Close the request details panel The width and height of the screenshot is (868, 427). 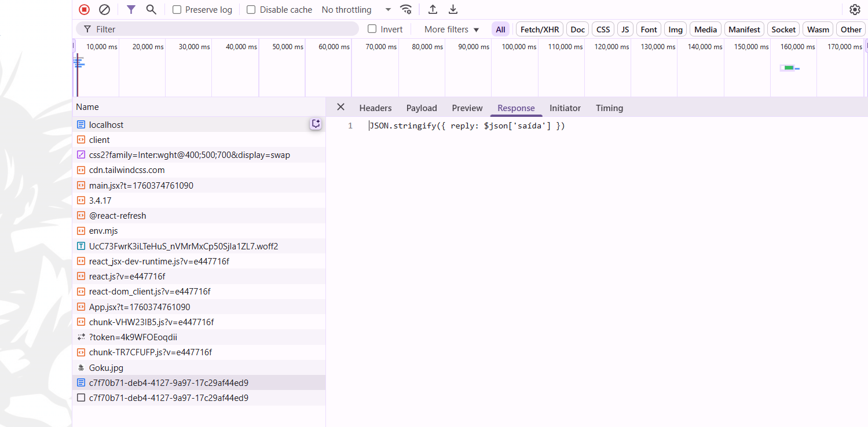[340, 107]
